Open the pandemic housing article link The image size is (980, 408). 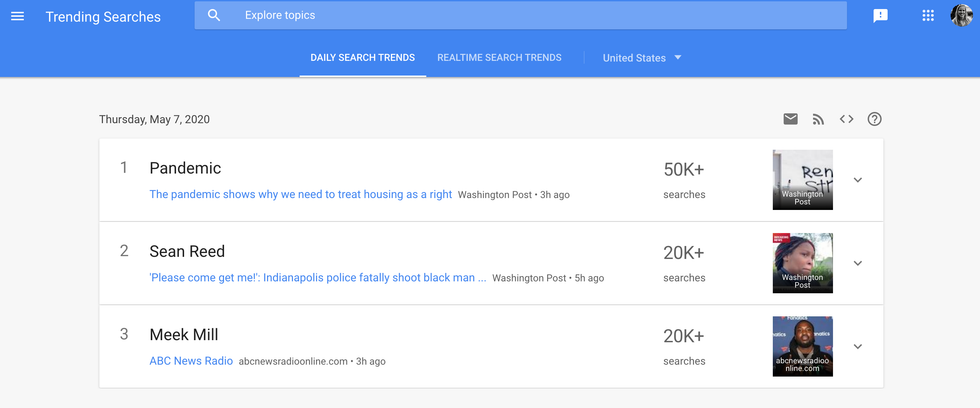click(x=300, y=194)
